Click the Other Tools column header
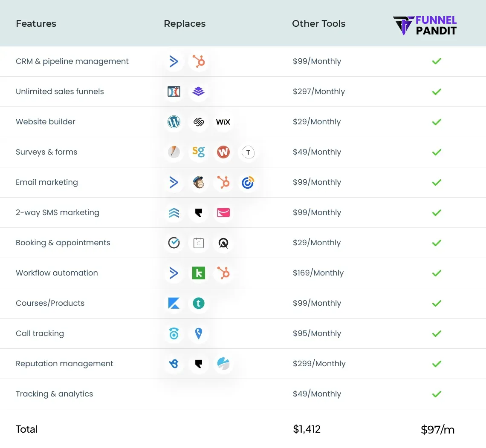 point(318,24)
